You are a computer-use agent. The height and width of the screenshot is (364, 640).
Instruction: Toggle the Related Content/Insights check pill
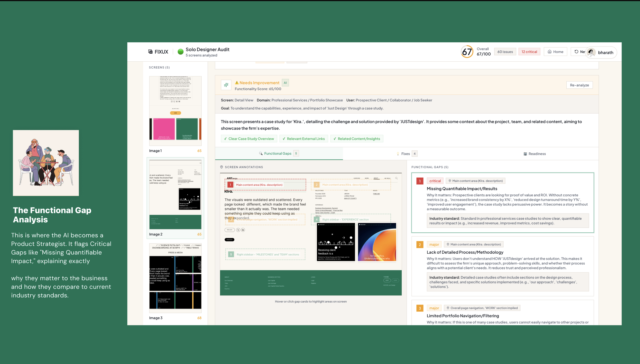click(357, 139)
